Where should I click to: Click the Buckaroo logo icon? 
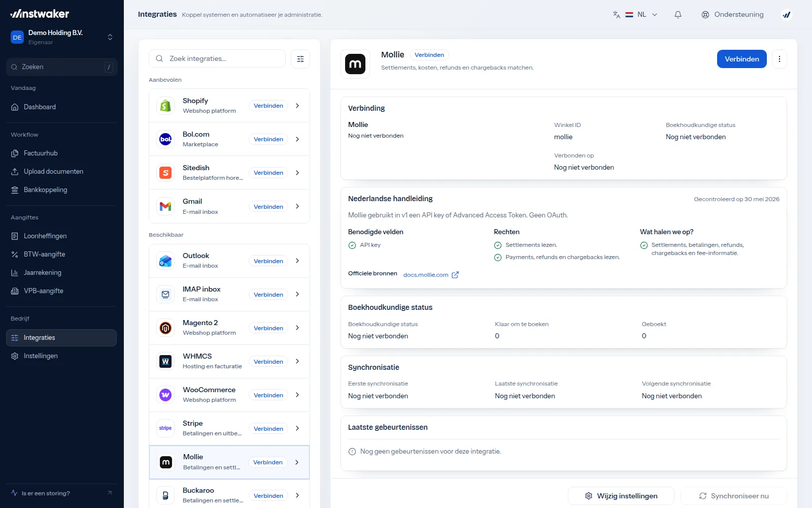pyautogui.click(x=165, y=495)
